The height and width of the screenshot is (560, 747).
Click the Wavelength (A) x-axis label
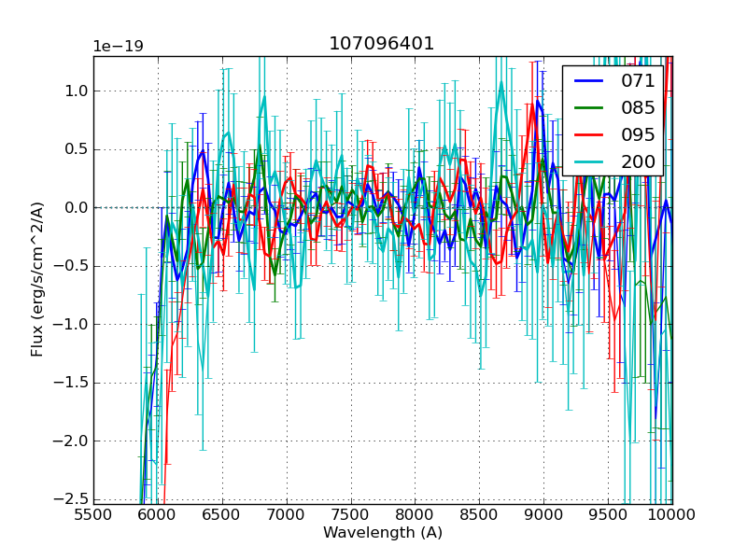click(x=383, y=533)
